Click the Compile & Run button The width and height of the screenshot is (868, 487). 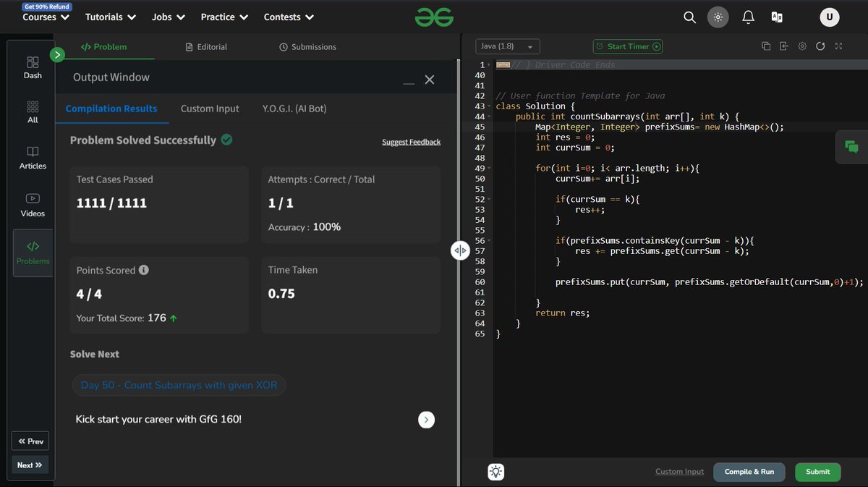[x=749, y=472]
